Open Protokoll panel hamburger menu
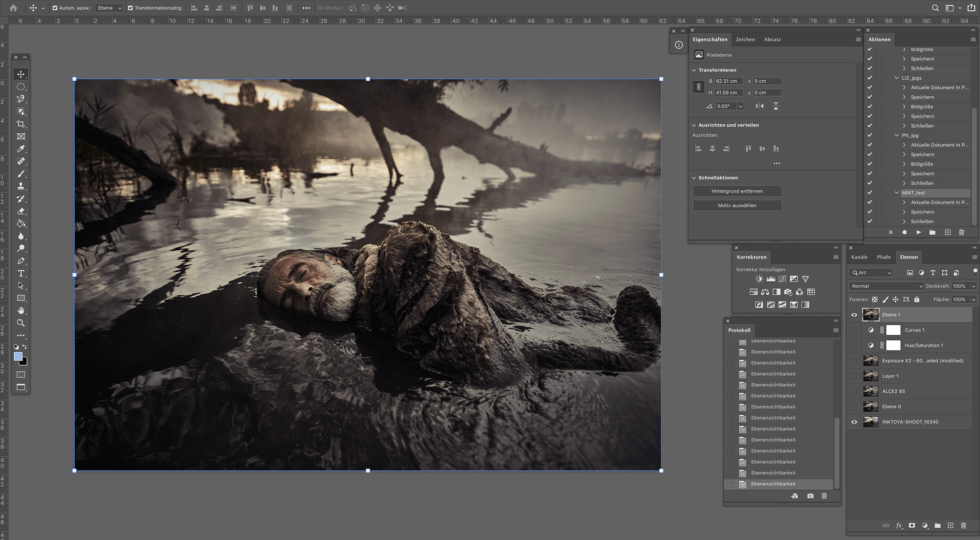The height and width of the screenshot is (540, 980). pos(836,330)
